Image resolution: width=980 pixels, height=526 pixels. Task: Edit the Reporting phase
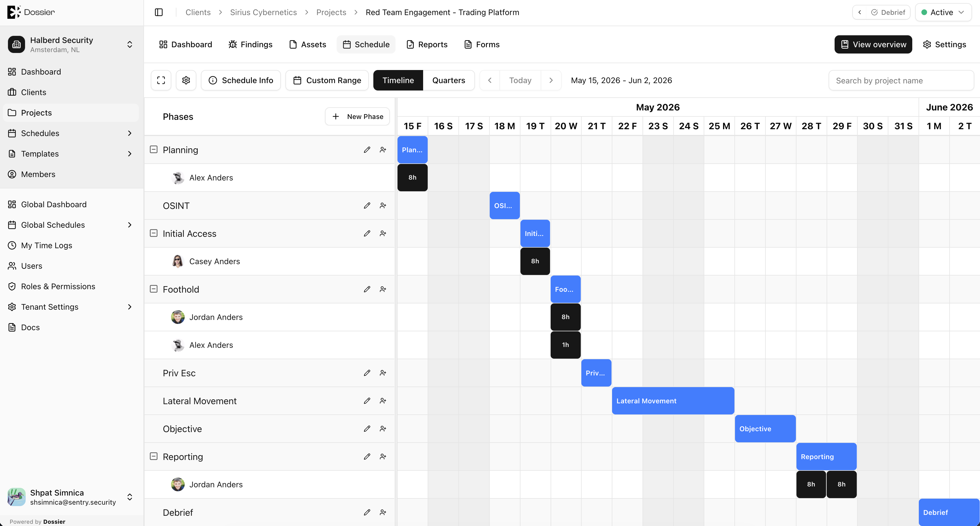click(x=367, y=456)
